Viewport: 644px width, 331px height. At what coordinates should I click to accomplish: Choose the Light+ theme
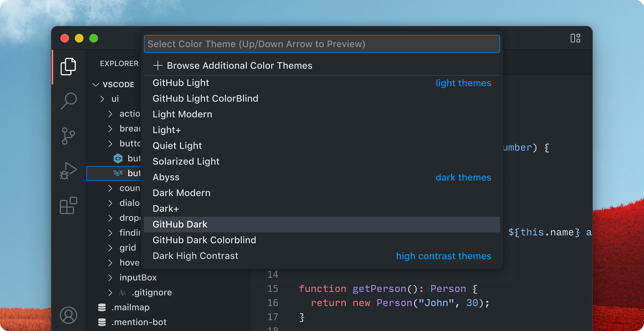[322, 130]
